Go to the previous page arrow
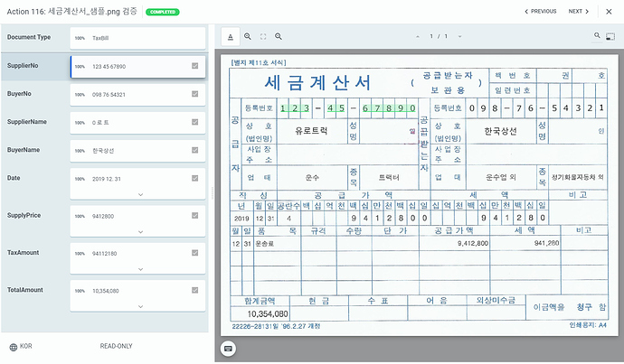 (x=418, y=36)
